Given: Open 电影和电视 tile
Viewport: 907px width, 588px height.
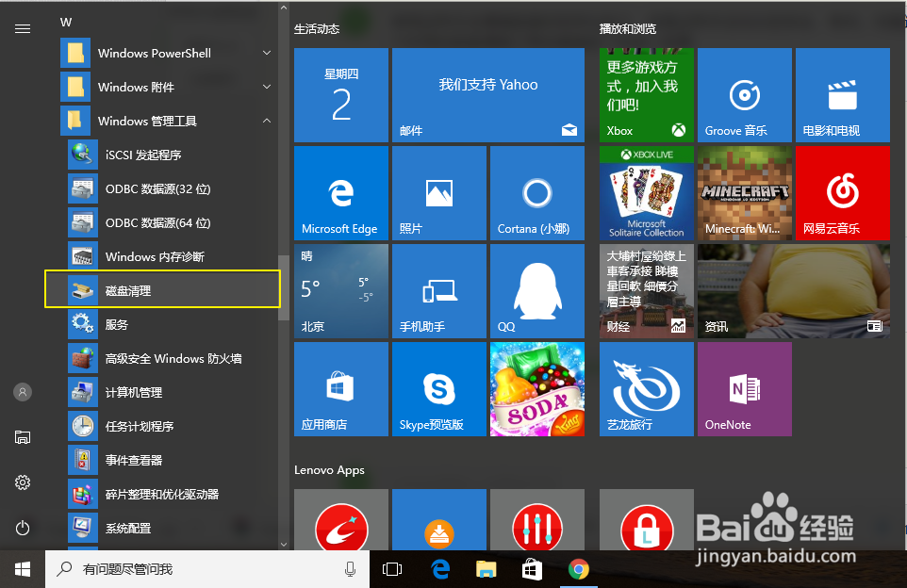Looking at the screenshot, I should (843, 95).
